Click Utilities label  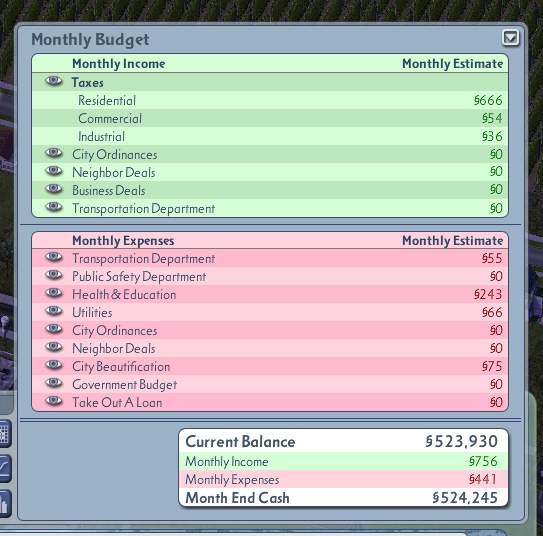click(92, 313)
